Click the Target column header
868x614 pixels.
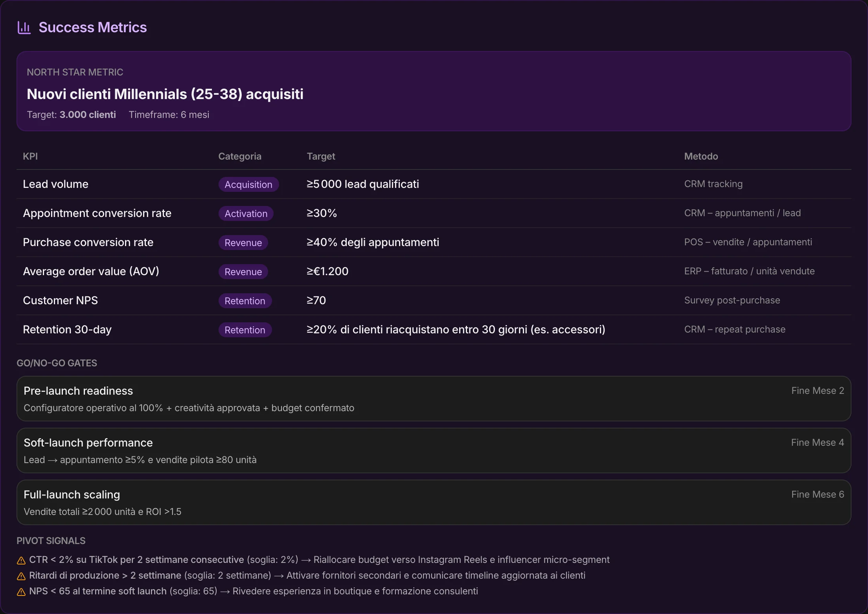(x=321, y=156)
